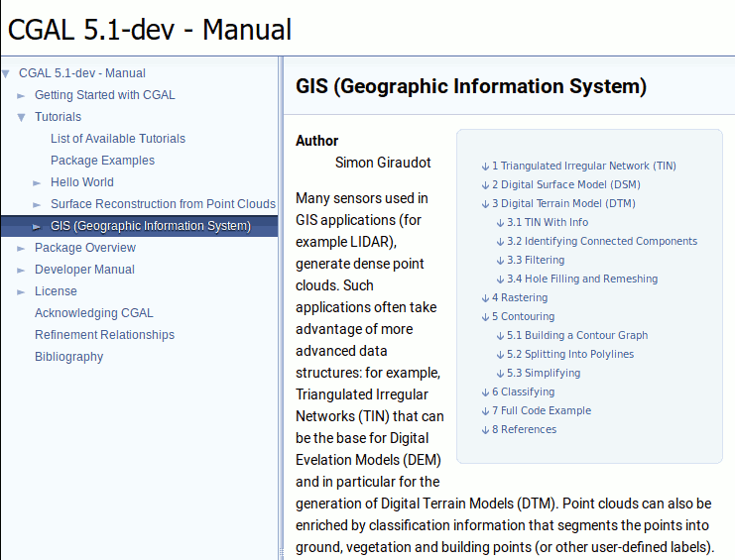This screenshot has height=560, width=735.
Task: Open the Bibliography page
Action: 68,357
